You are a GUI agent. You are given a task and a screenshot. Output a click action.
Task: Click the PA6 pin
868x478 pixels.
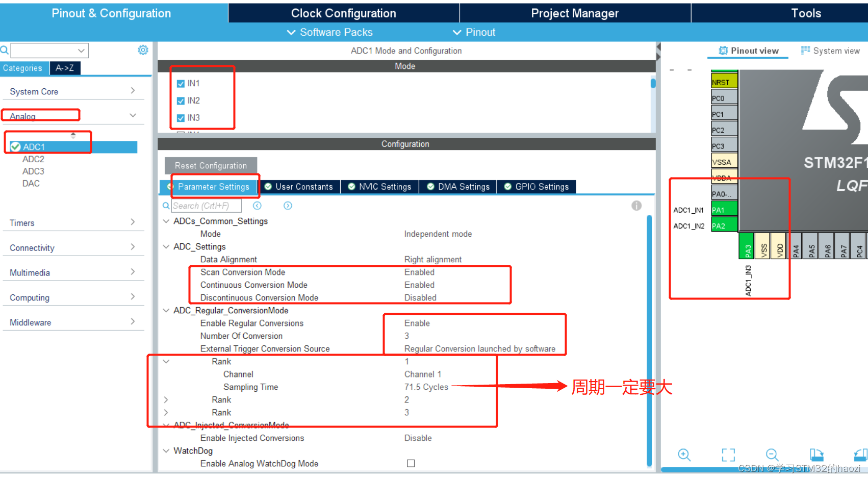(x=827, y=246)
